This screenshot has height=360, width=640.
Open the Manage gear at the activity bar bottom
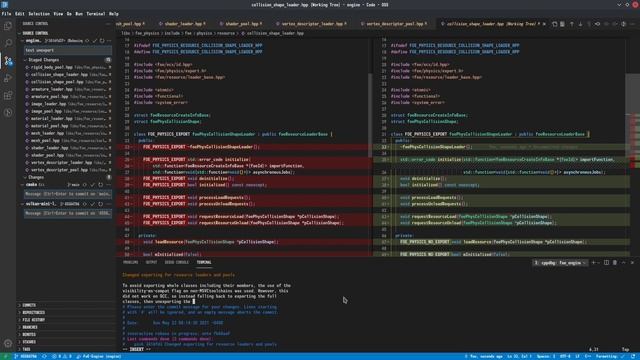pos(8,344)
